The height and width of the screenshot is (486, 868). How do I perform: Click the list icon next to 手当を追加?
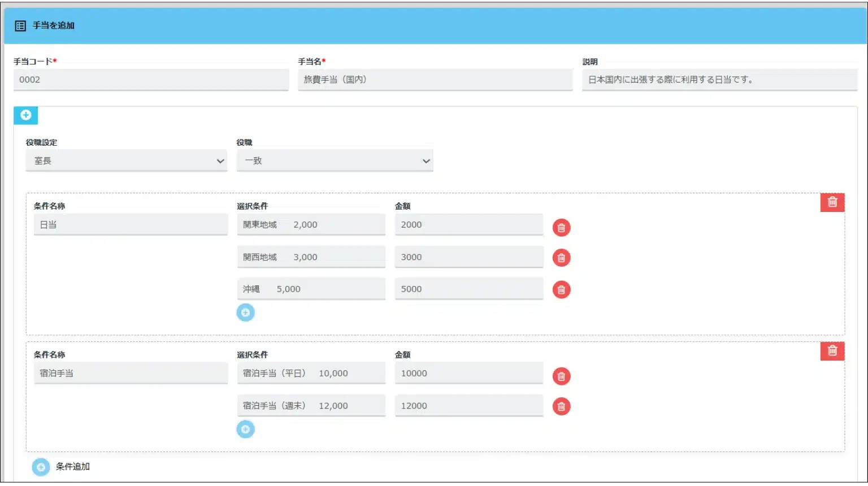coord(20,26)
